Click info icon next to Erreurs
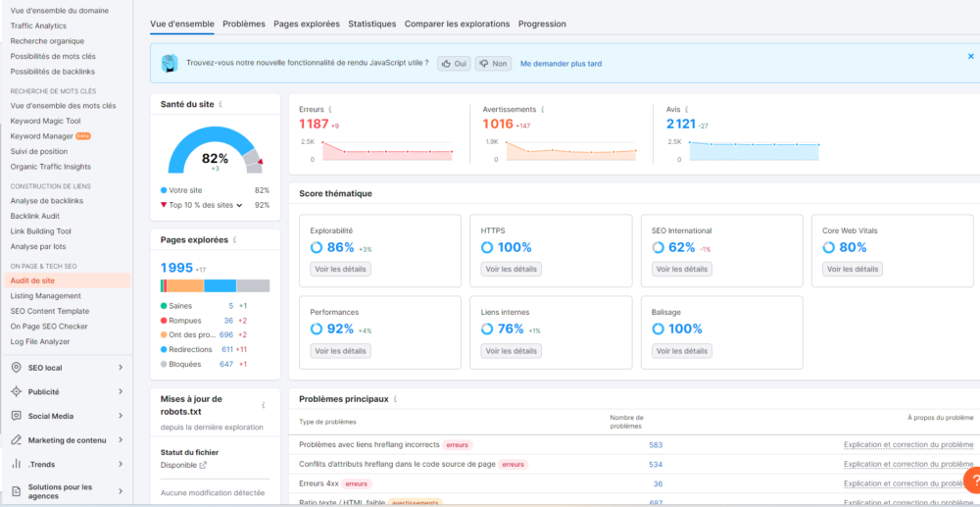The image size is (980, 507). (330, 110)
